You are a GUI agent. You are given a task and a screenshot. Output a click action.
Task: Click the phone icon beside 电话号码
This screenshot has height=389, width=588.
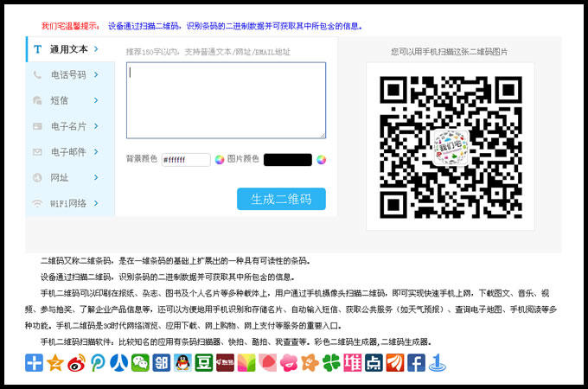[x=37, y=75]
